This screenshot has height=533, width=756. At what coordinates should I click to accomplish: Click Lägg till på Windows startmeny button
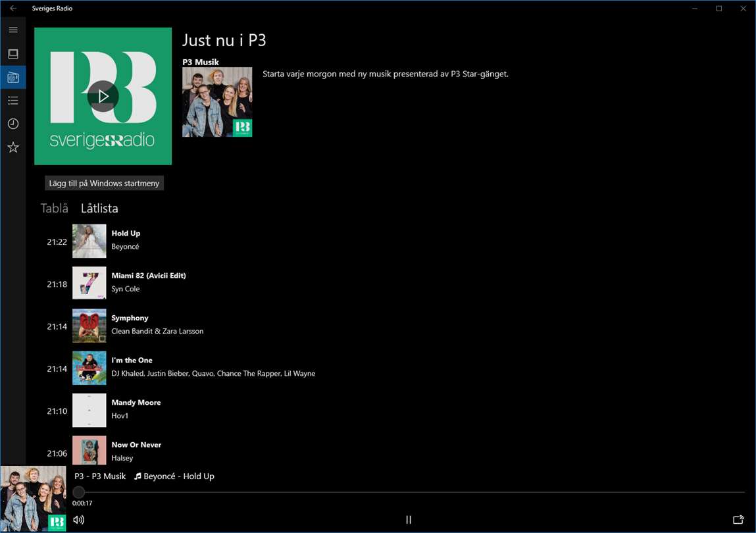(104, 184)
